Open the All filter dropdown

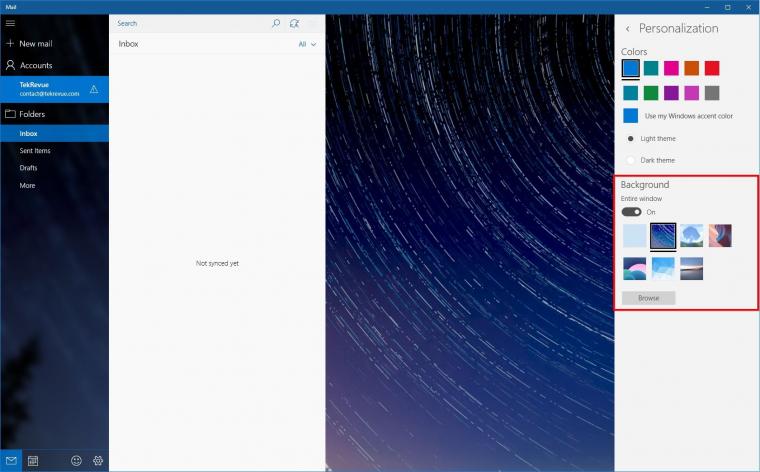click(307, 44)
